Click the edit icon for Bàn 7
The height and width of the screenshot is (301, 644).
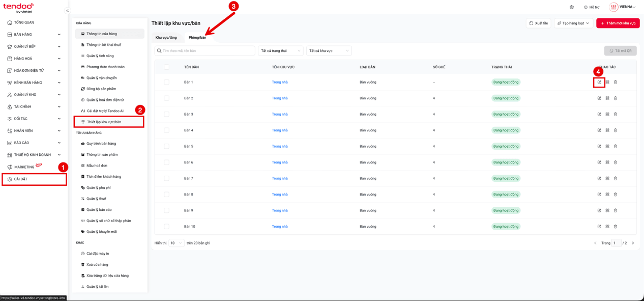point(599,178)
